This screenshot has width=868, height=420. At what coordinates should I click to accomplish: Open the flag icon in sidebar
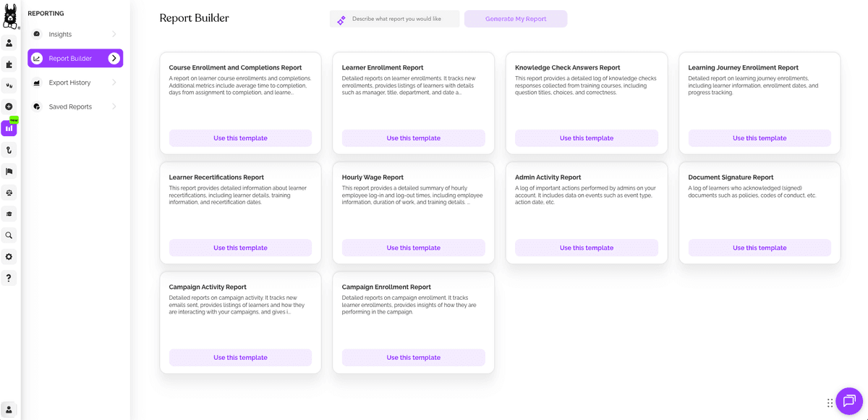pos(9,172)
